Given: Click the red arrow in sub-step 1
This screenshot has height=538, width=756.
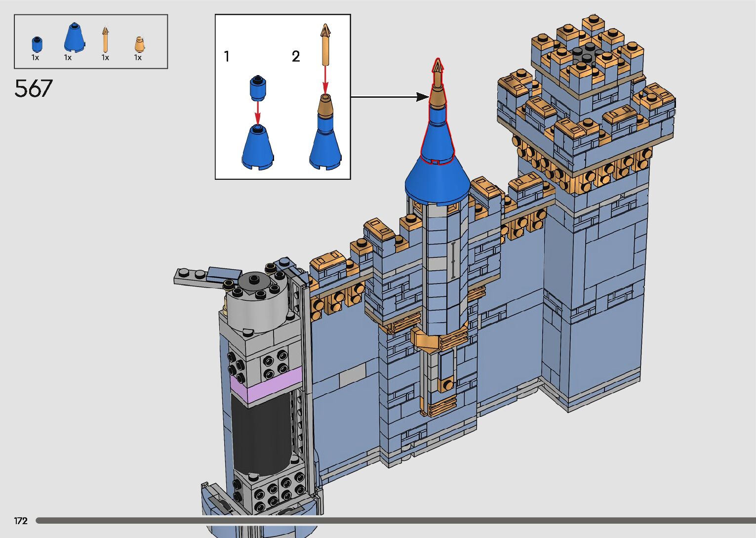Looking at the screenshot, I should [257, 112].
